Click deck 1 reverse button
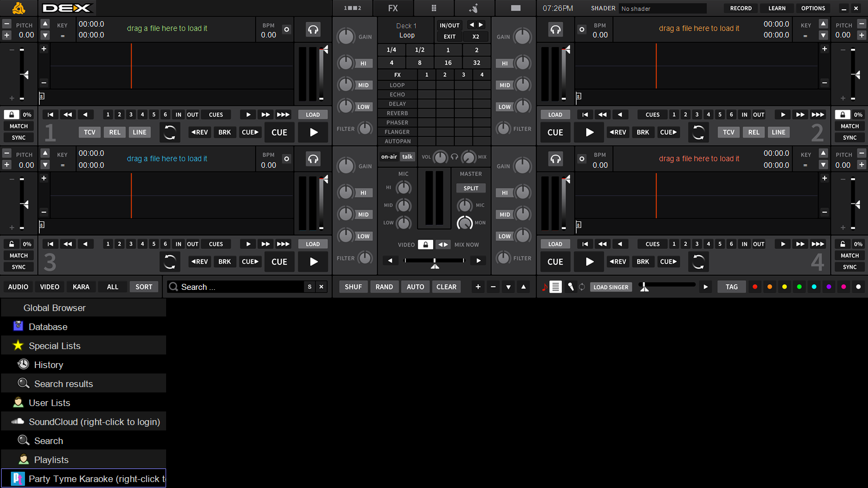The image size is (868, 488). (199, 132)
